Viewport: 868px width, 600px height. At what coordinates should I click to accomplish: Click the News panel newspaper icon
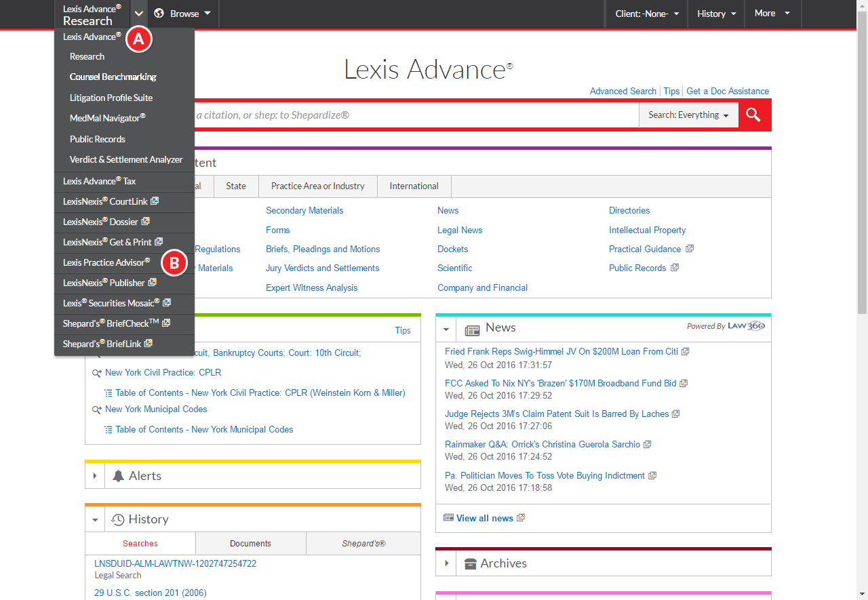[472, 329]
